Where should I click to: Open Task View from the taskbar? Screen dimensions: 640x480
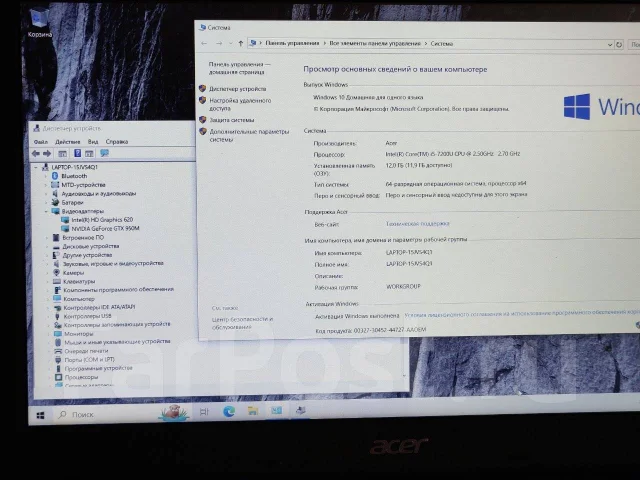pos(204,412)
